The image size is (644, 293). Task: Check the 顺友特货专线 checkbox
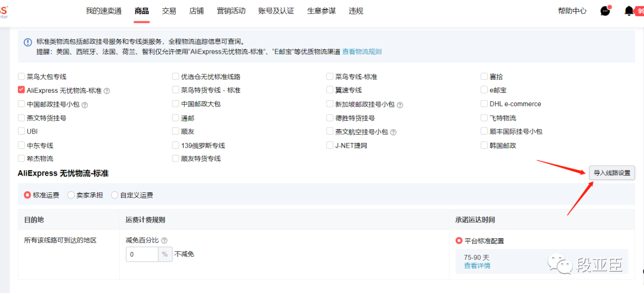(176, 158)
